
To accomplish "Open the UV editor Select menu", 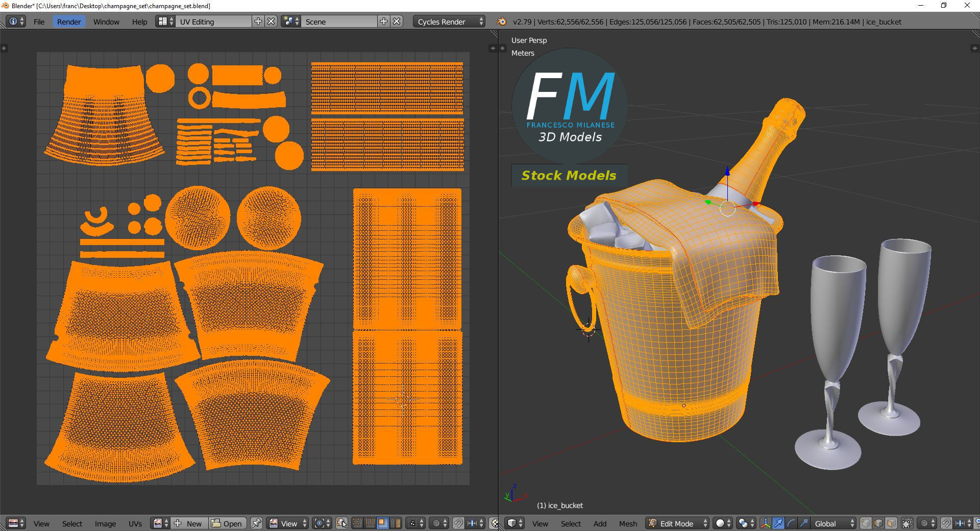I will coord(72,524).
